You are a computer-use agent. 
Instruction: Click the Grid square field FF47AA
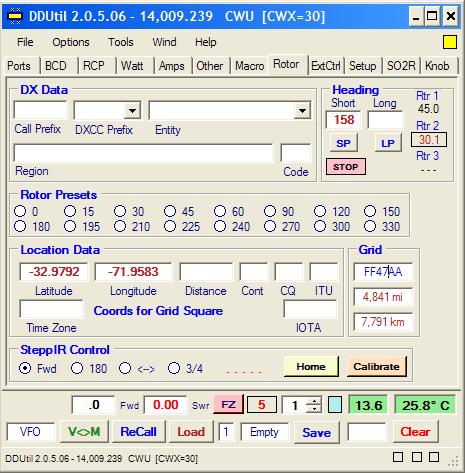coord(383,272)
